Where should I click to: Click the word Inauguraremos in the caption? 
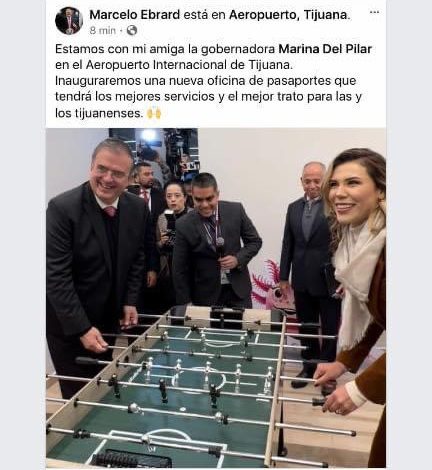[95, 81]
